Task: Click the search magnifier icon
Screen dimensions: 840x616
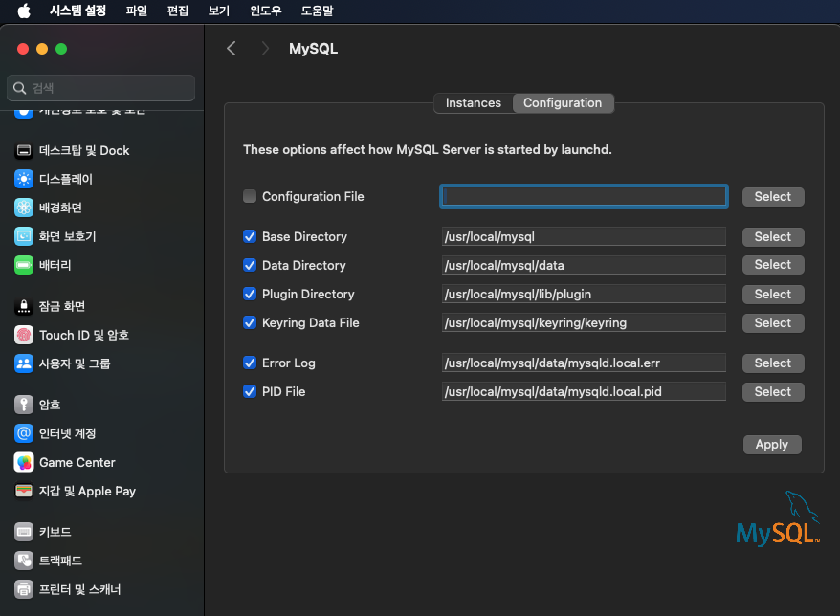Action: (x=20, y=88)
